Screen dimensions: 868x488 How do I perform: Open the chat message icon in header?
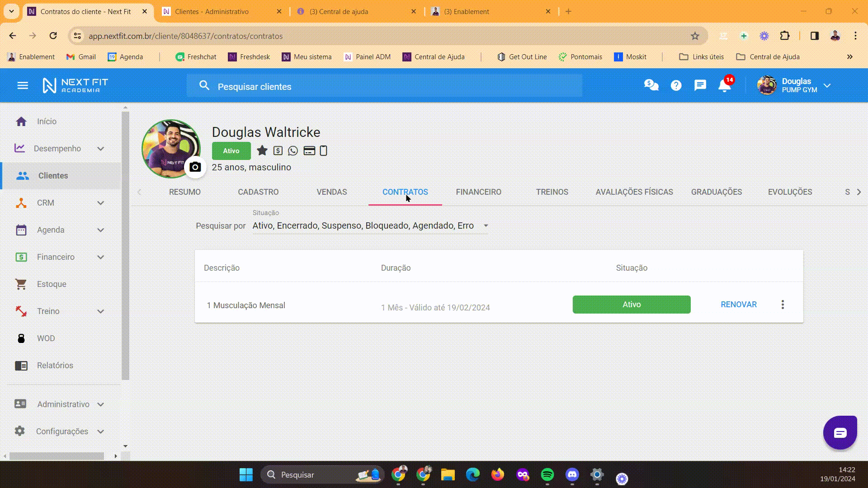tap(700, 85)
